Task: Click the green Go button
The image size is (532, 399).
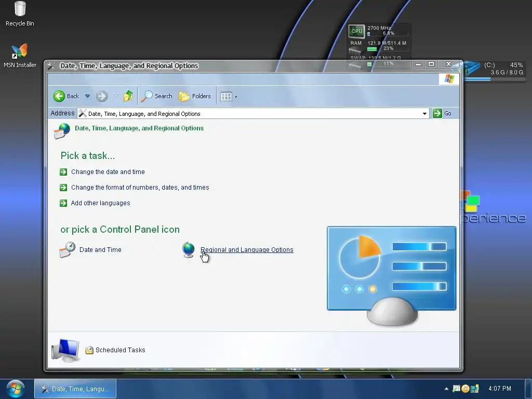Action: click(x=442, y=113)
